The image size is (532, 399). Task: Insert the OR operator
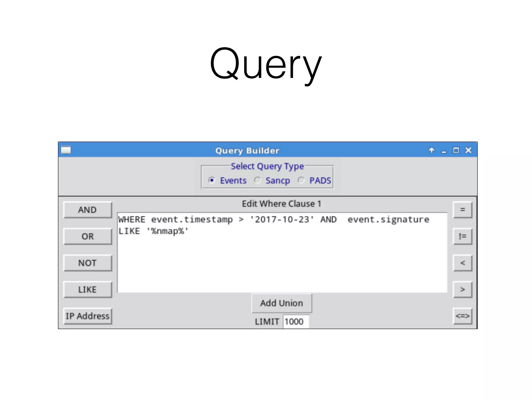pyautogui.click(x=88, y=236)
